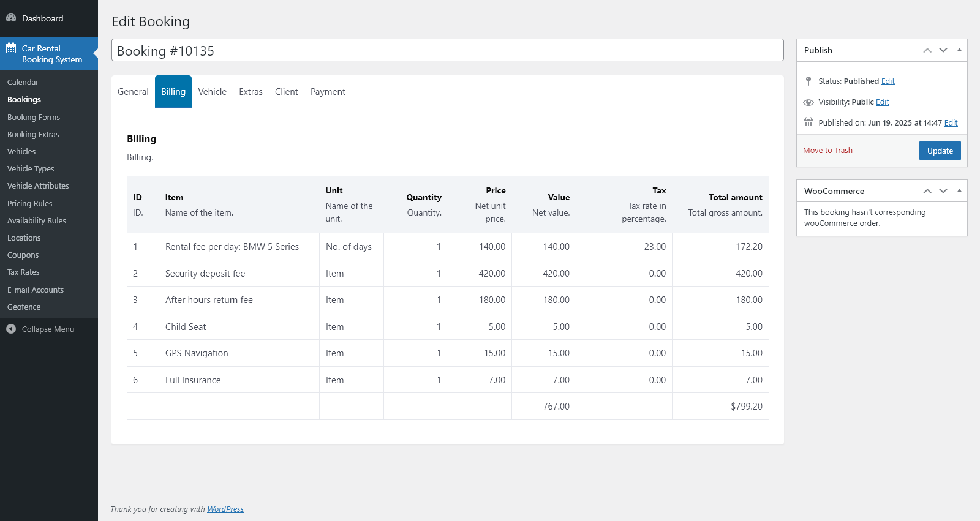Click the Dashboard gauge icon

[11, 18]
